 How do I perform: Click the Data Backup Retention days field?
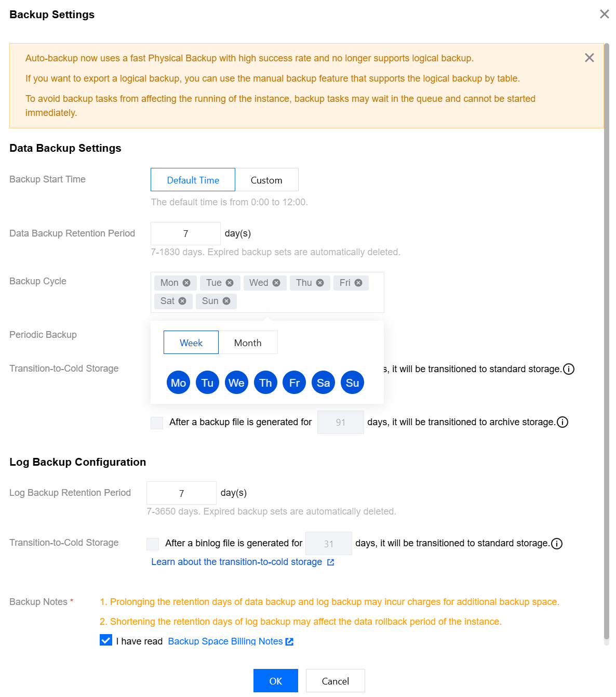pyautogui.click(x=185, y=234)
